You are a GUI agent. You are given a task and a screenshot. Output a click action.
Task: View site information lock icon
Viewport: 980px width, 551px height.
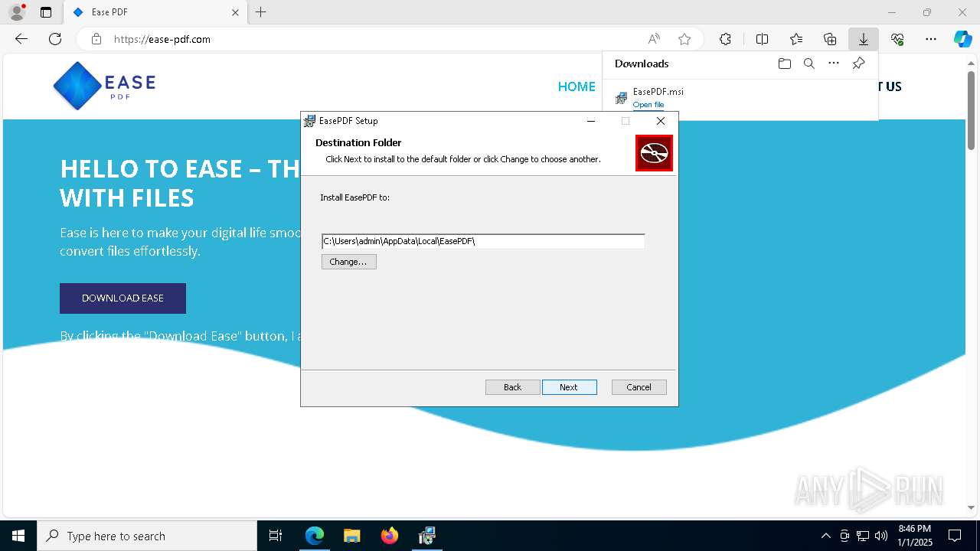(96, 39)
